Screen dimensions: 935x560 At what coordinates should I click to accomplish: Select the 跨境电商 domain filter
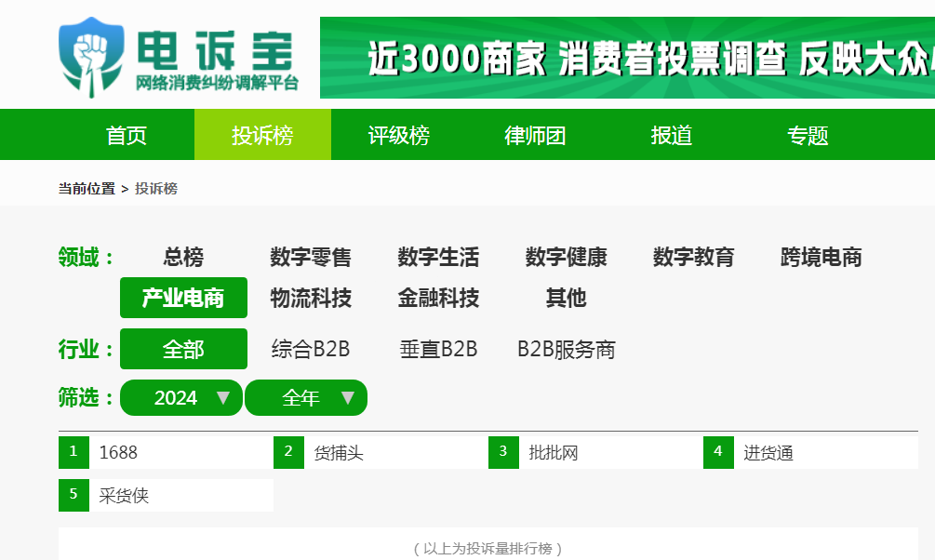pyautogui.click(x=821, y=257)
